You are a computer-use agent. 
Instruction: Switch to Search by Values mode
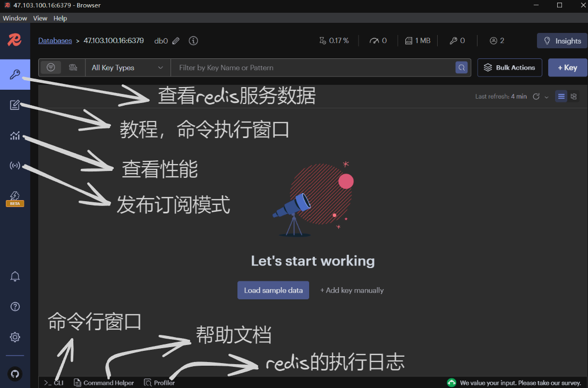pyautogui.click(x=73, y=67)
